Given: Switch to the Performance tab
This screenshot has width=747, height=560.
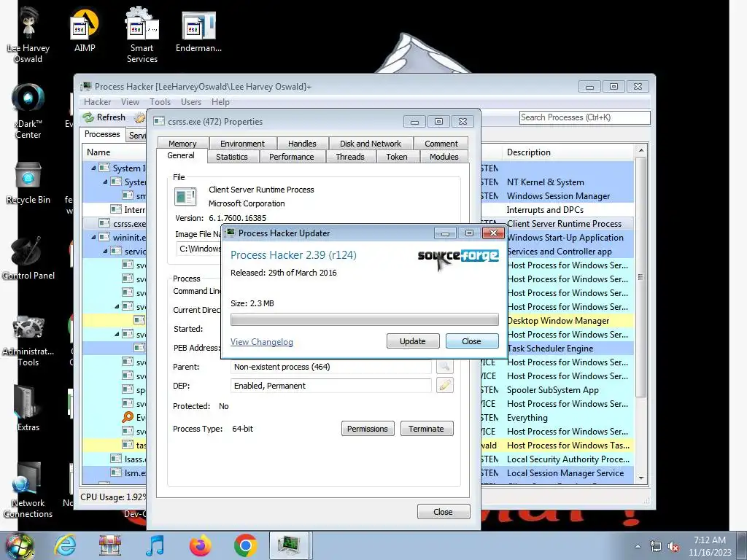Looking at the screenshot, I should coord(292,157).
